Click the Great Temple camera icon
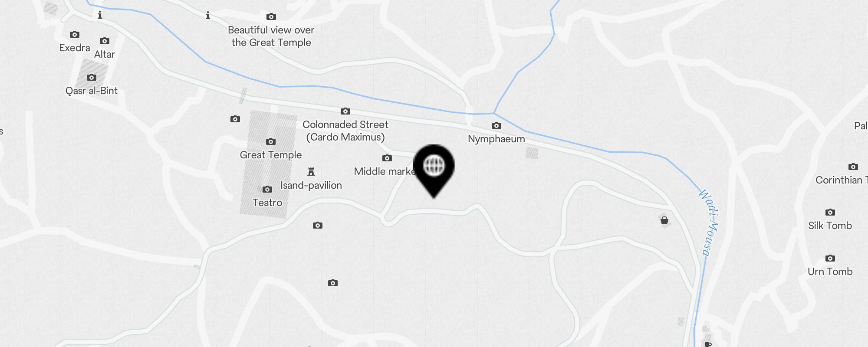Viewport: 868px width, 347px height. tap(271, 141)
